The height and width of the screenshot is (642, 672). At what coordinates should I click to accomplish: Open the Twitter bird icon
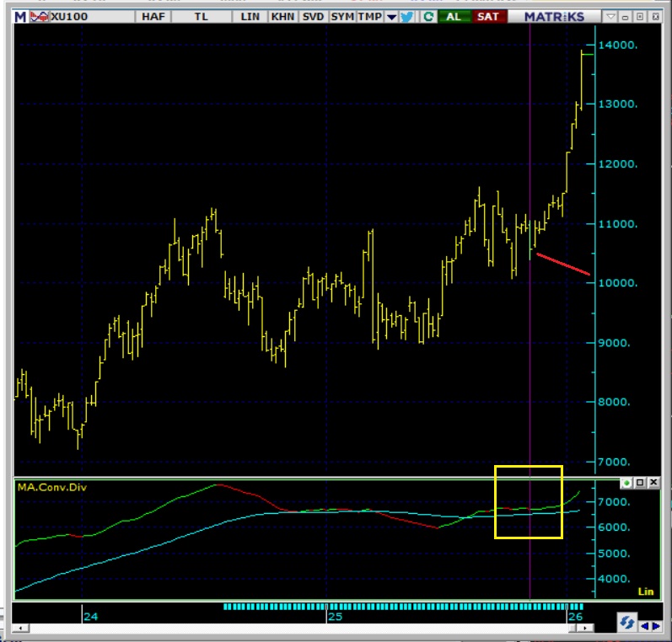tap(408, 16)
